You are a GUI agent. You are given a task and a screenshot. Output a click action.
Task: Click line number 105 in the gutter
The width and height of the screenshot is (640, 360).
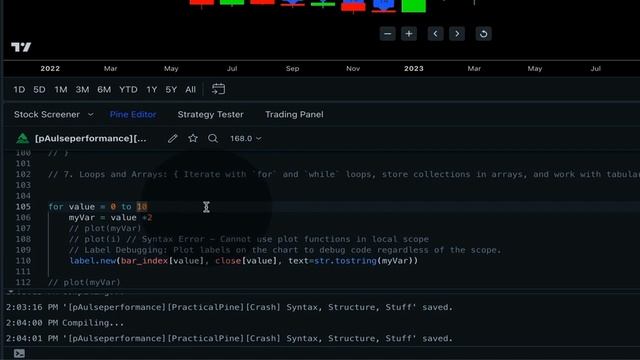23,207
